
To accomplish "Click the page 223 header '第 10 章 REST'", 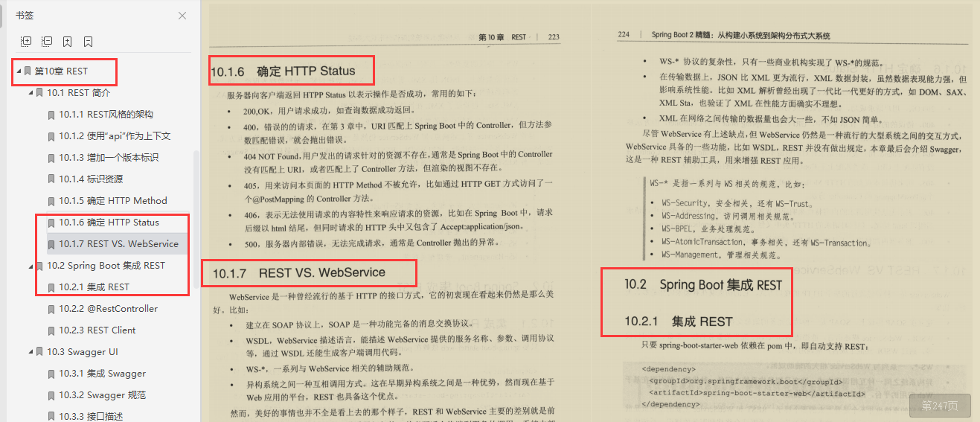I will (502, 36).
